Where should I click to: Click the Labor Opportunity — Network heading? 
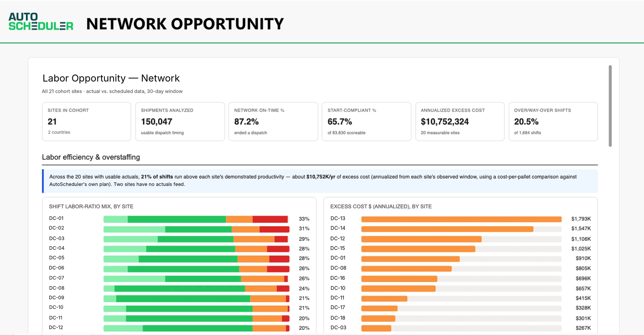pos(111,78)
